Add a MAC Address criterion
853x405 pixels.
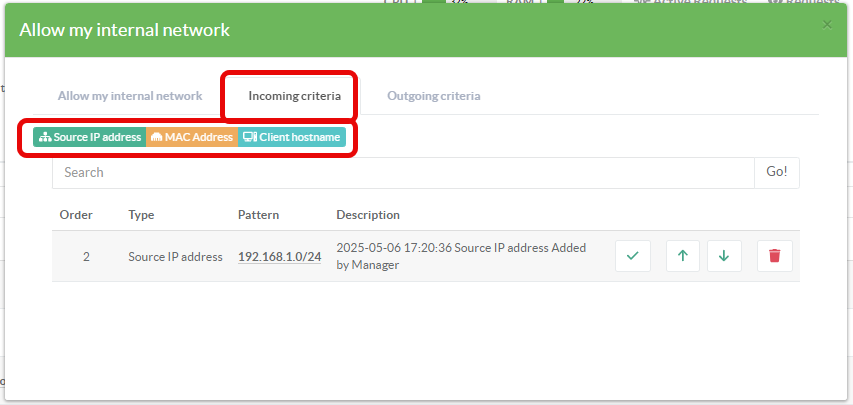[191, 137]
